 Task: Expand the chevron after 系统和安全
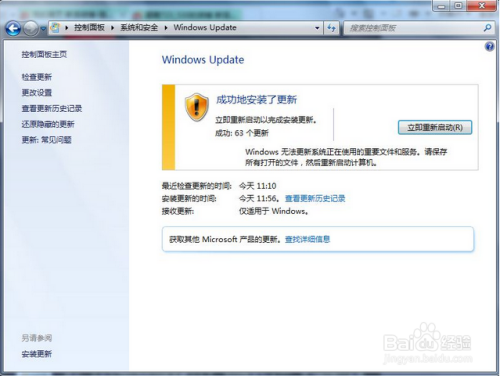click(x=166, y=28)
